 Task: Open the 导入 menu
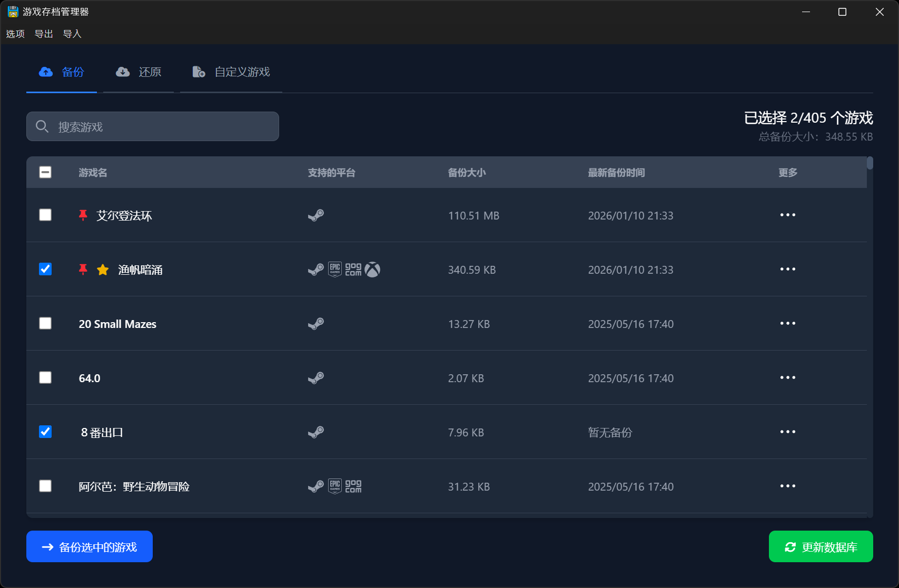(x=72, y=34)
